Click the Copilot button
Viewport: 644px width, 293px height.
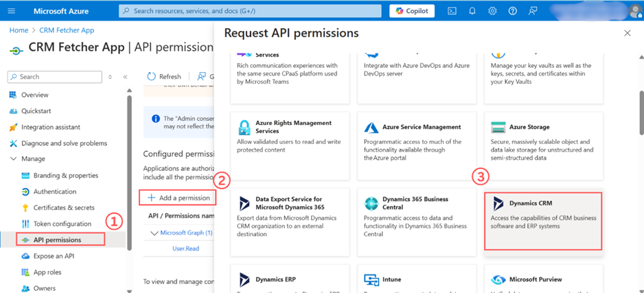click(411, 11)
